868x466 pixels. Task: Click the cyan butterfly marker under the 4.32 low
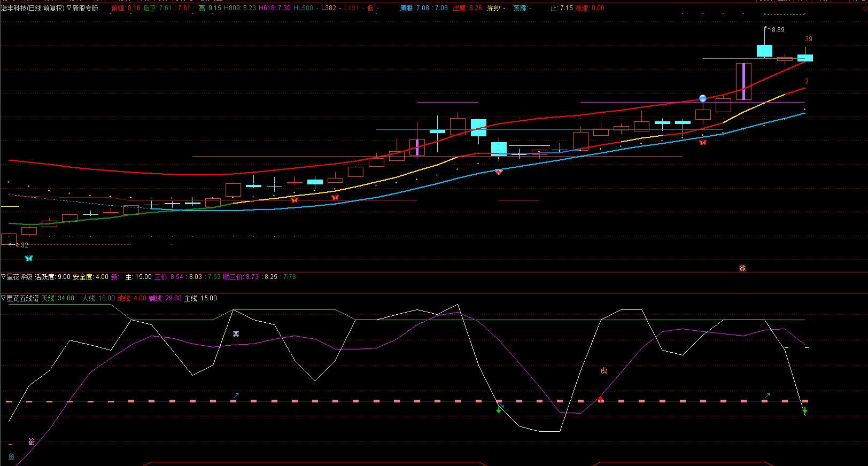pyautogui.click(x=29, y=258)
